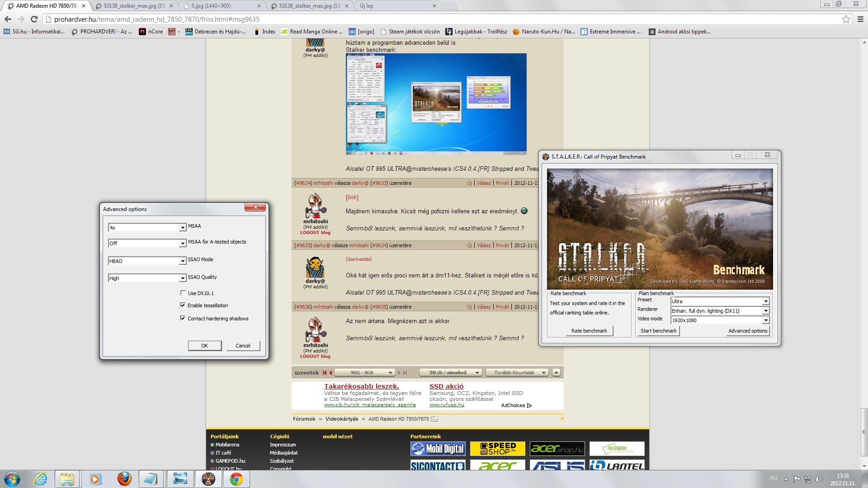Click the Mobil Digital partner banner
This screenshot has height=488, width=868.
tap(438, 449)
